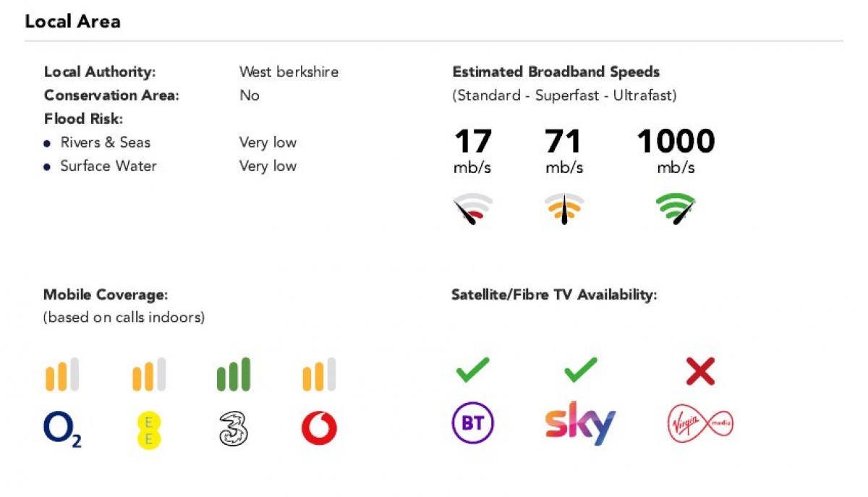868x497 pixels.
Task: Click the green checkmark above BT
Action: [472, 370]
